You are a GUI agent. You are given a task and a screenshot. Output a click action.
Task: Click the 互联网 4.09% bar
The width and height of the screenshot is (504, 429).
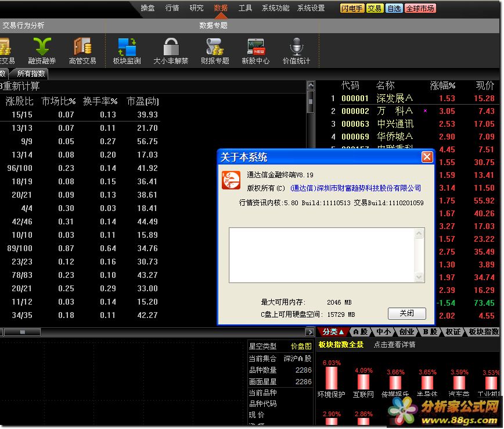pyautogui.click(x=363, y=382)
